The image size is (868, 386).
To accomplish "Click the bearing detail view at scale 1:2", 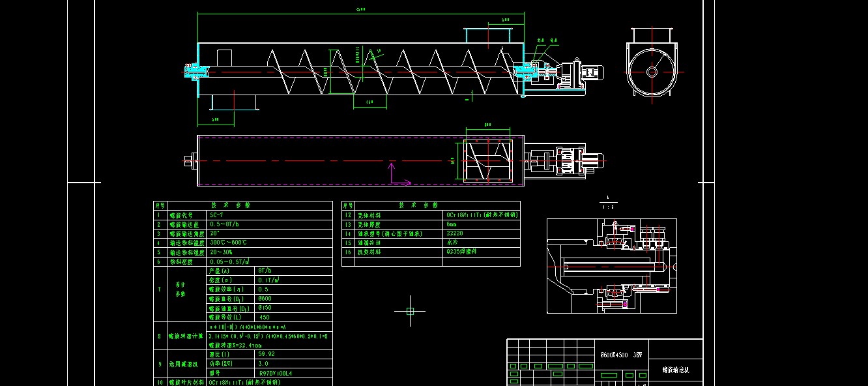I will [611, 266].
